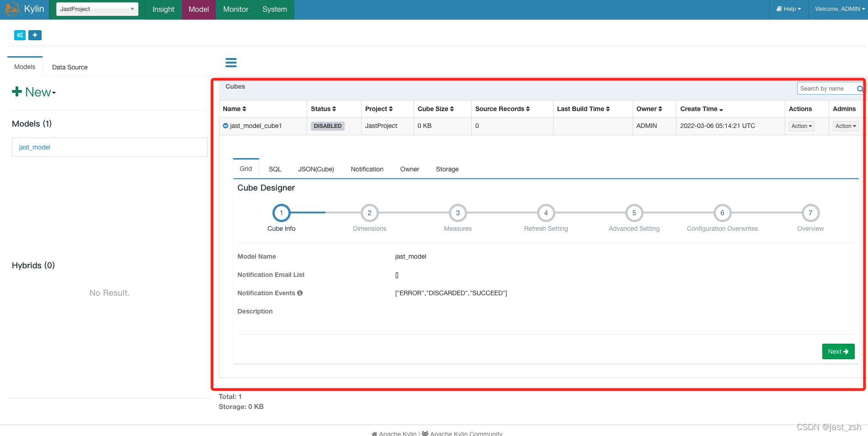Collapse the jast_model_cube1 row chevron icon
The image size is (868, 436).
click(225, 126)
